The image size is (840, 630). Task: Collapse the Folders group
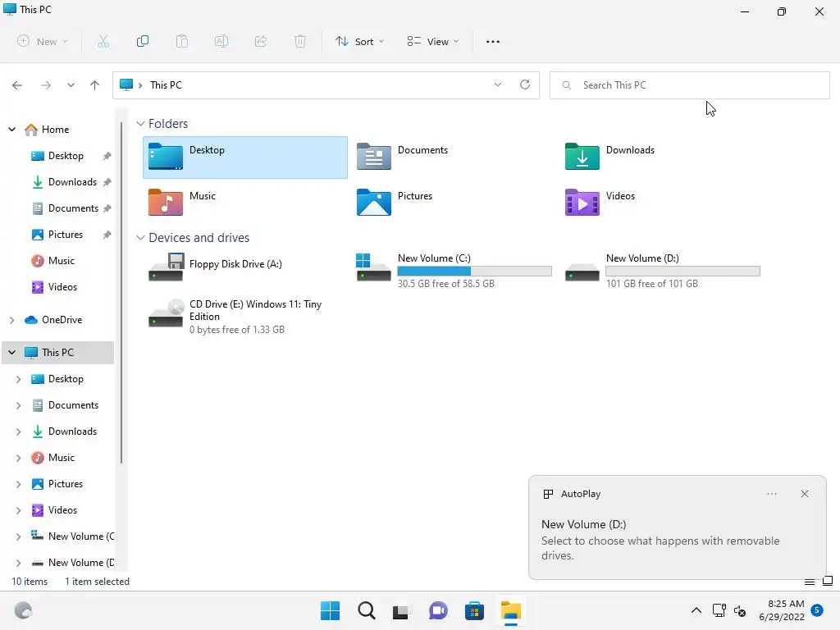tap(140, 124)
